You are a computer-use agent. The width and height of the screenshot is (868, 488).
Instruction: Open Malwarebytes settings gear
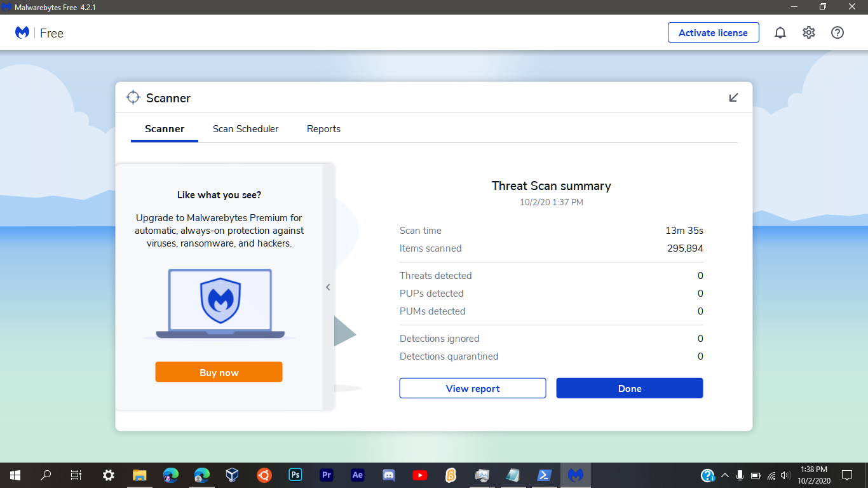coord(809,33)
